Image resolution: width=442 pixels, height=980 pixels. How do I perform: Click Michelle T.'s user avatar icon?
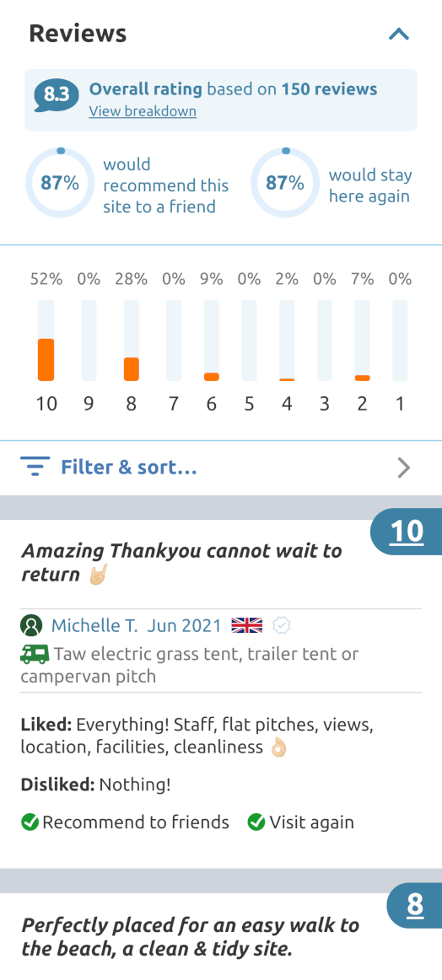tap(31, 625)
